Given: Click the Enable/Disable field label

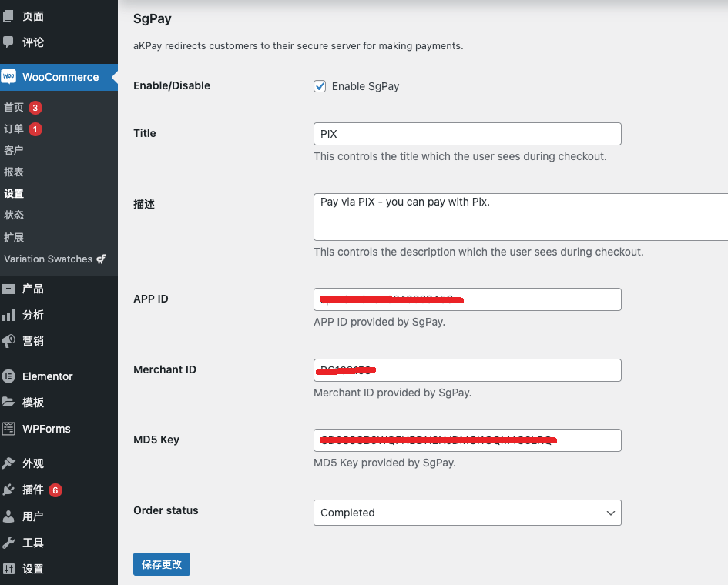Looking at the screenshot, I should 172,85.
